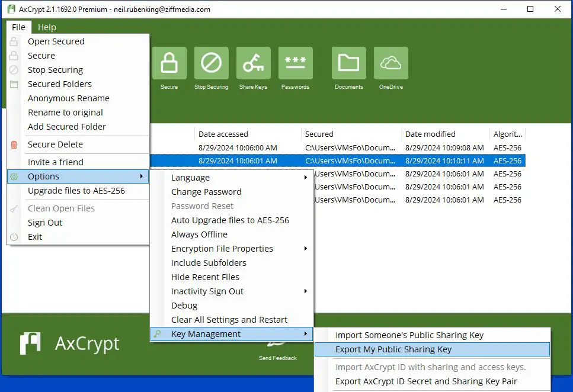This screenshot has width=573, height=392.
Task: Click the broom icon beside Clean Open Files
Action: pos(14,209)
